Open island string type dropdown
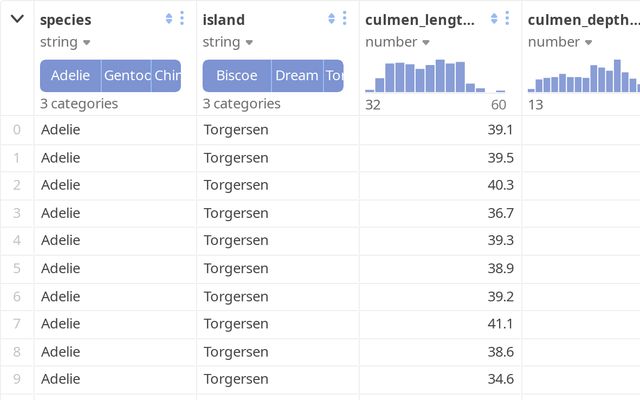Screen dimensions: 640x400 (x=227, y=42)
